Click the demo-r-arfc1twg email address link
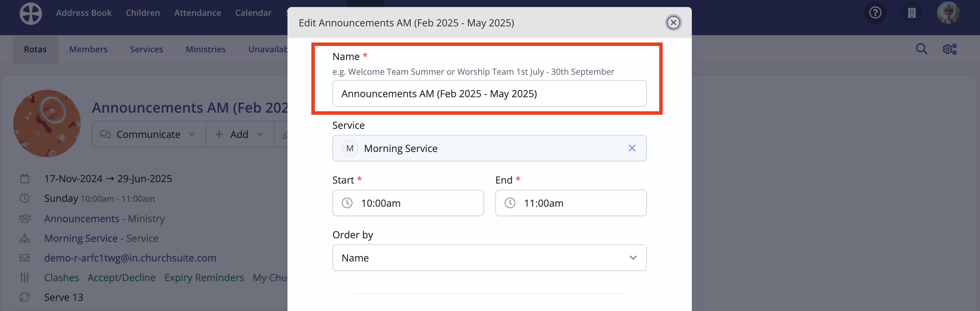Screen dimensions: 980x311 pyautogui.click(x=130, y=258)
